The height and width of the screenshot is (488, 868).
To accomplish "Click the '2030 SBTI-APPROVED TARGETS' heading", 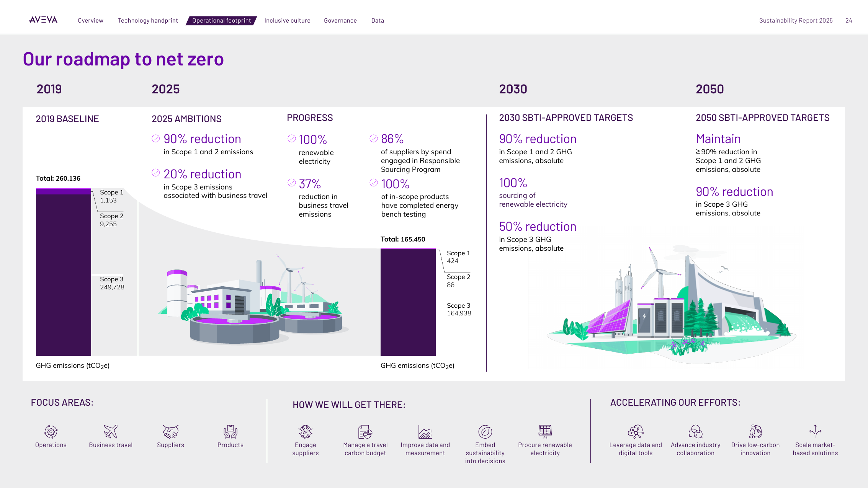I will [x=566, y=118].
